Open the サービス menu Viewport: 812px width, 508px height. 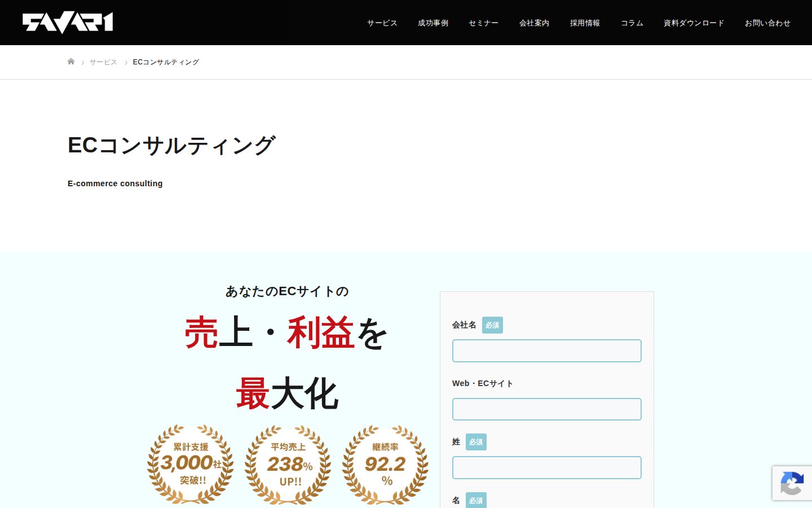tap(382, 23)
